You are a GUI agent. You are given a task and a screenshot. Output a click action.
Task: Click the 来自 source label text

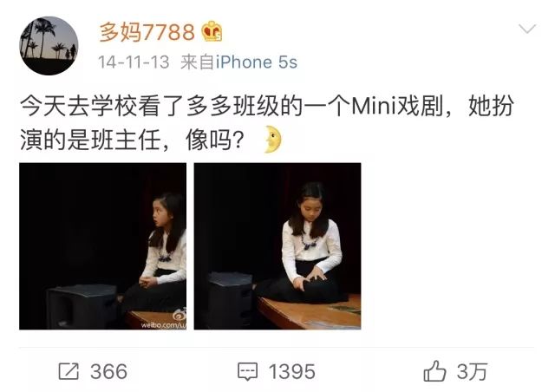coord(197,62)
